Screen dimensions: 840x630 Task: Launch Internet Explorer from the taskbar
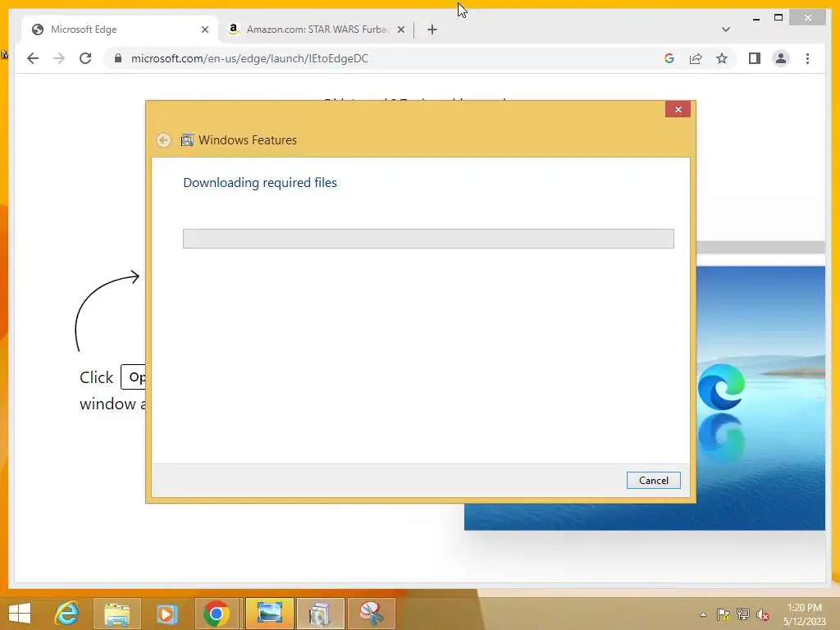point(66,614)
